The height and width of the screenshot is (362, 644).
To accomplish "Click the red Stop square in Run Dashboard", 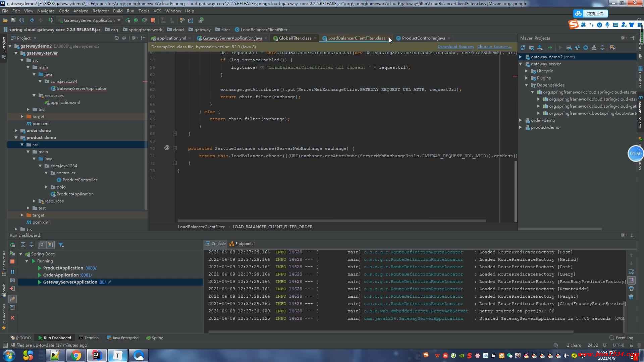I will (x=12, y=261).
